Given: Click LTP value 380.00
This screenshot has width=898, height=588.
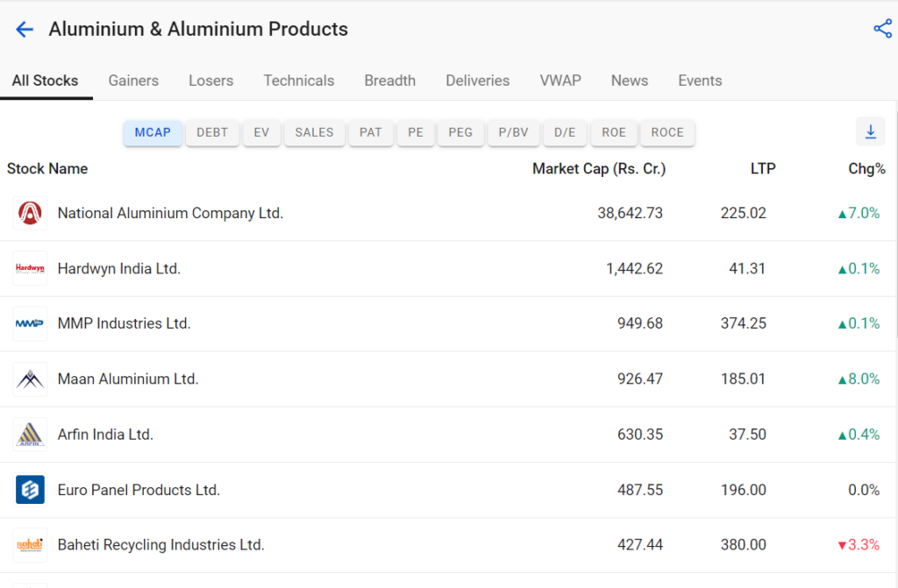Looking at the screenshot, I should (744, 544).
